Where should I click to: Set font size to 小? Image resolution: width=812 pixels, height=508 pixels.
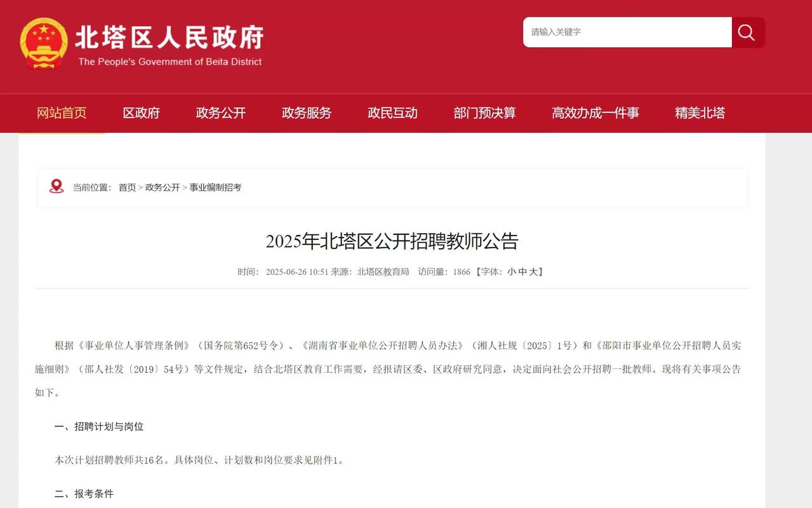point(512,271)
